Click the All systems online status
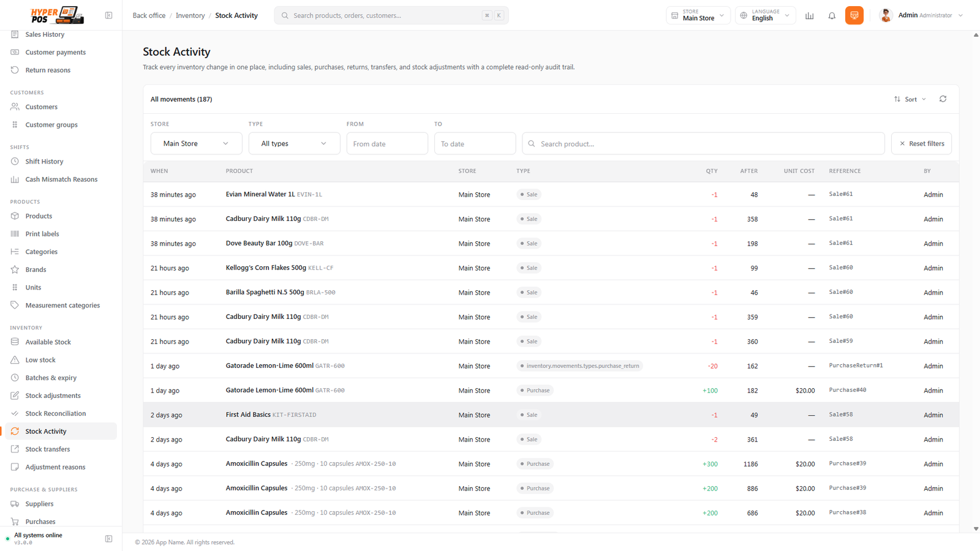Image resolution: width=980 pixels, height=551 pixels. point(38,535)
